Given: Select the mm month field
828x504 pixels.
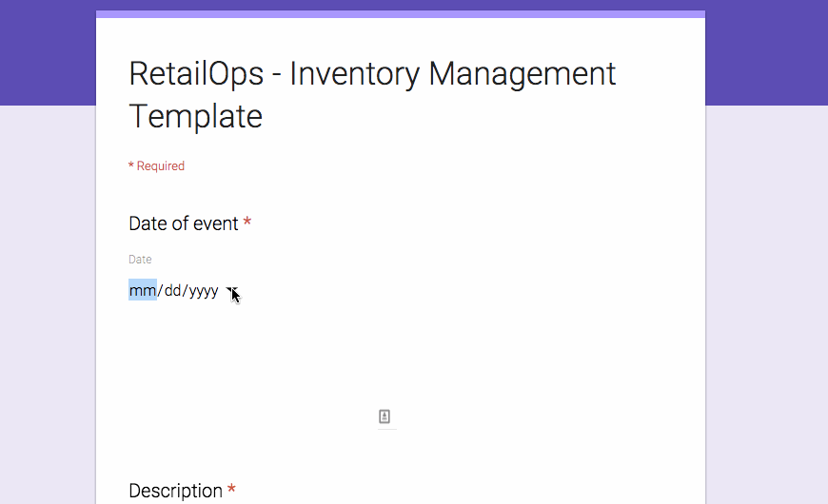Looking at the screenshot, I should 143,290.
